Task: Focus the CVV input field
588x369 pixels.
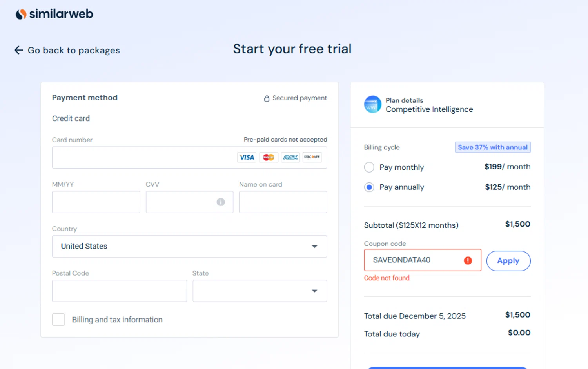Action: [x=189, y=202]
